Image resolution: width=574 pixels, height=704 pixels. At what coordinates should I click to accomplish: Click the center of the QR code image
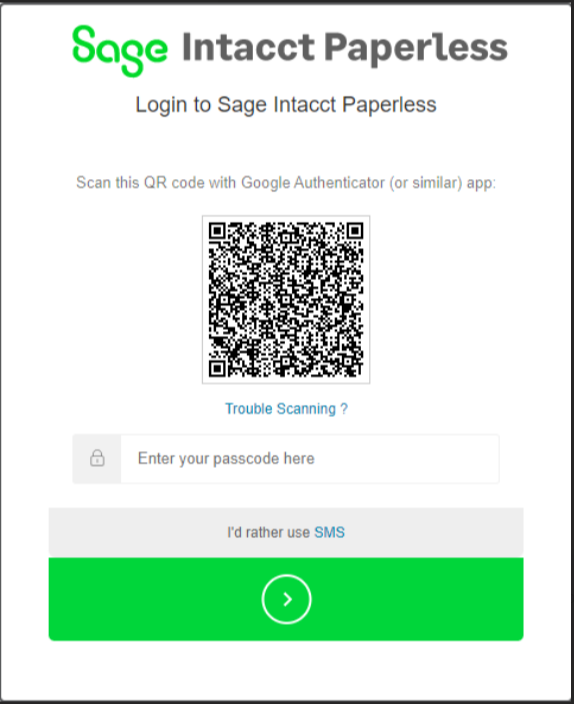(286, 299)
